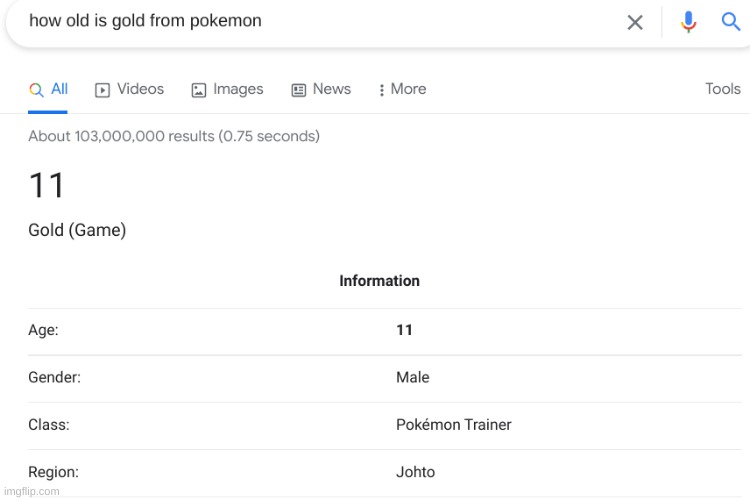This screenshot has width=750, height=500.
Task: Click the 'About 103,000,000 results' stats text
Action: point(174,136)
